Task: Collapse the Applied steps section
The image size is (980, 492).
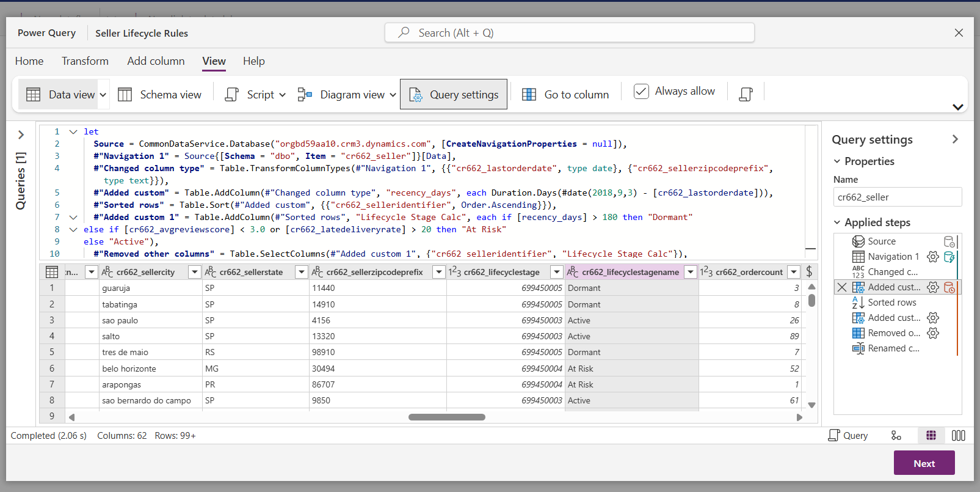Action: [x=837, y=222]
